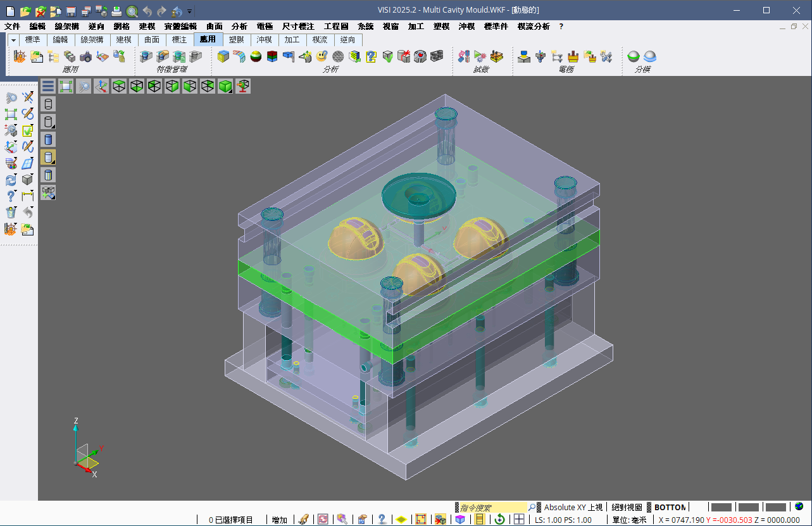This screenshot has height=526, width=812.
Task: Expand the quick access toolbar dropdown arrow
Action: (190, 11)
